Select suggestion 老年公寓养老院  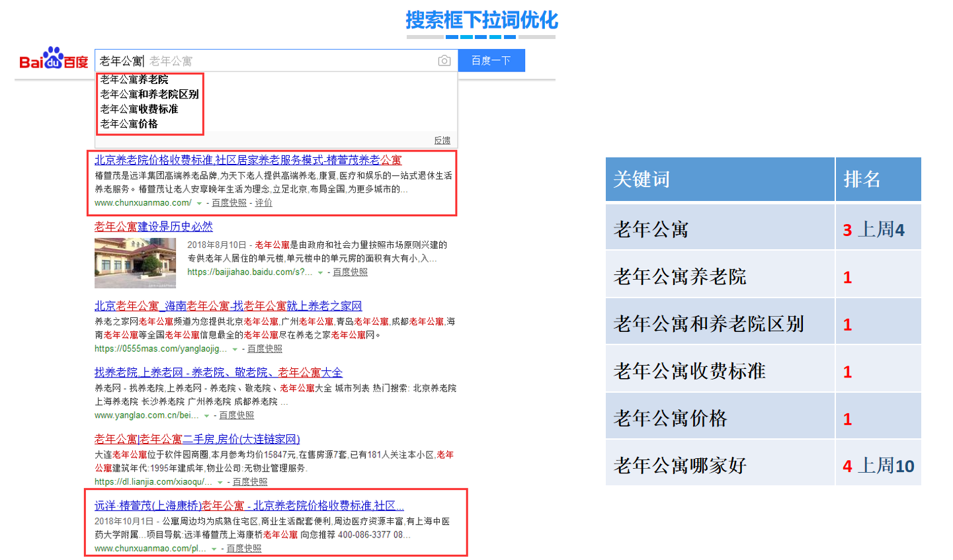point(134,79)
